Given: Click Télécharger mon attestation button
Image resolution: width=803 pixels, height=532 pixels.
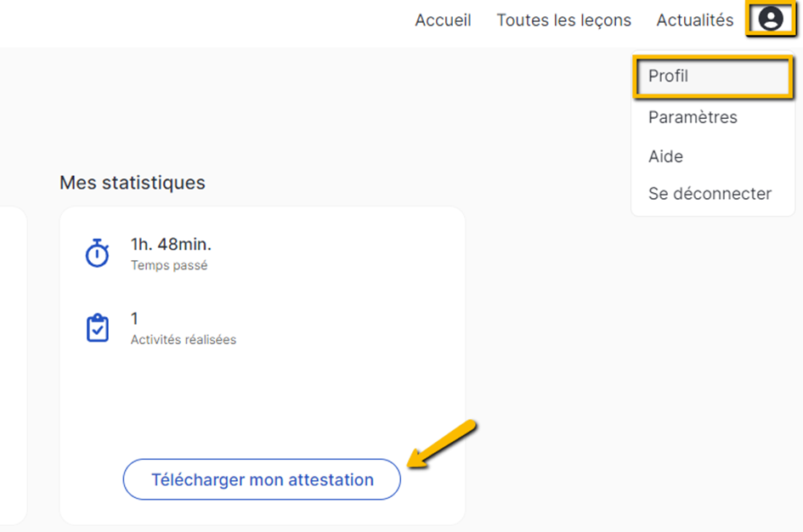Looking at the screenshot, I should click(262, 479).
